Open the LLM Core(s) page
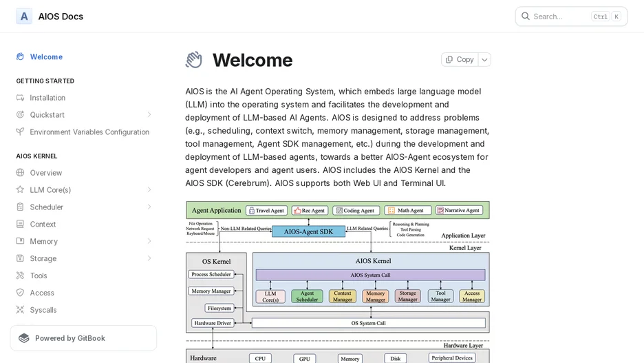The height and width of the screenshot is (363, 644). tap(50, 190)
